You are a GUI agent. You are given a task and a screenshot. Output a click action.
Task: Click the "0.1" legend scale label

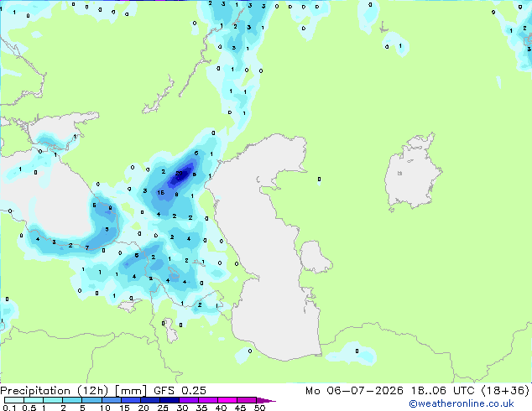click(x=9, y=408)
